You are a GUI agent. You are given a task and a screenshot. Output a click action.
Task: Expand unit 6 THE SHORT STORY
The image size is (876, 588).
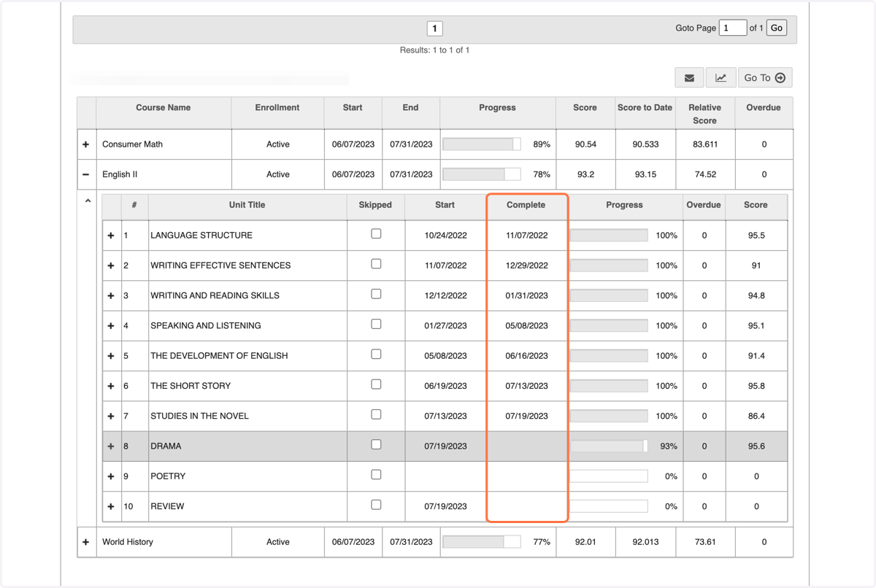[111, 386]
